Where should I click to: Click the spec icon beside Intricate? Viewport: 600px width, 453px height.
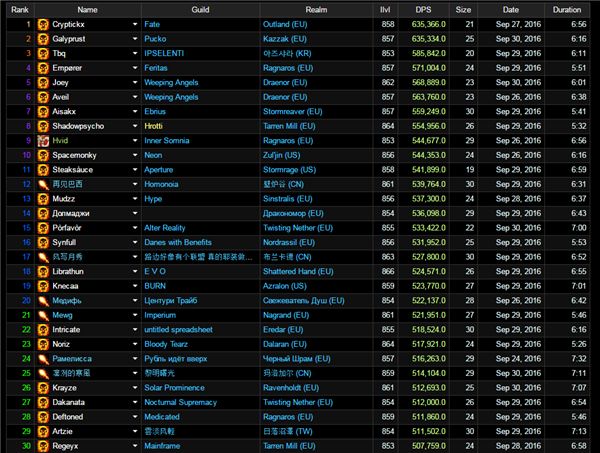click(x=43, y=330)
